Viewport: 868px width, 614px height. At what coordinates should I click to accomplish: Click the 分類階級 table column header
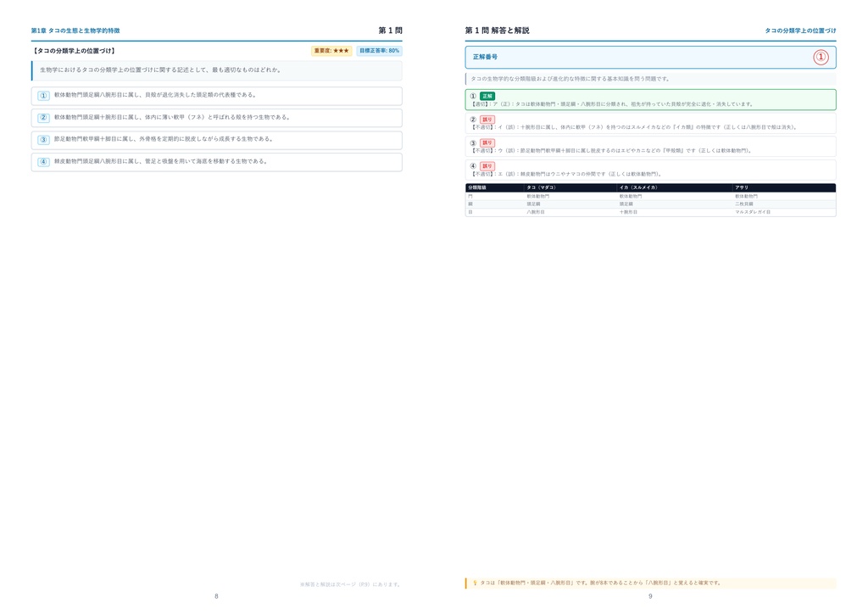pos(476,187)
